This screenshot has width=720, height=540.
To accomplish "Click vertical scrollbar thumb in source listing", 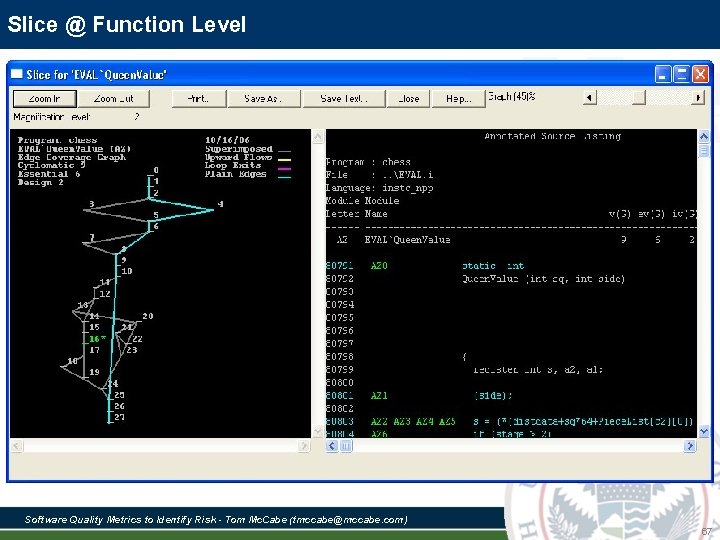I will [703, 150].
